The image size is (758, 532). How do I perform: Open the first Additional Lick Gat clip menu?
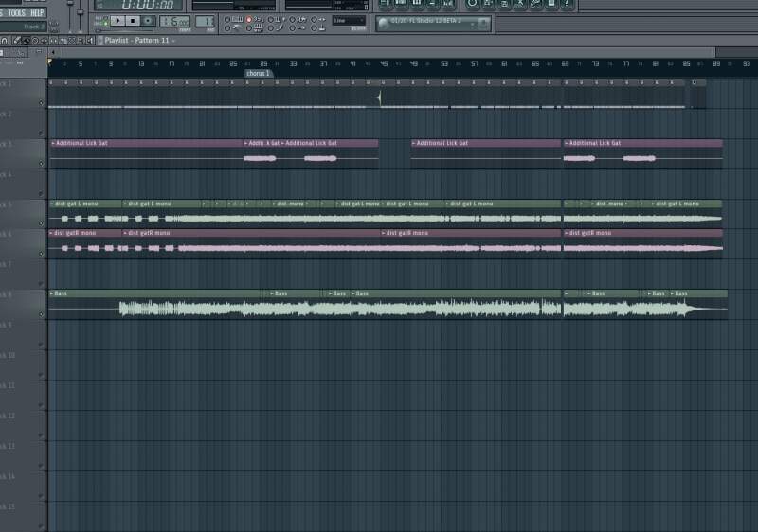tap(53, 143)
